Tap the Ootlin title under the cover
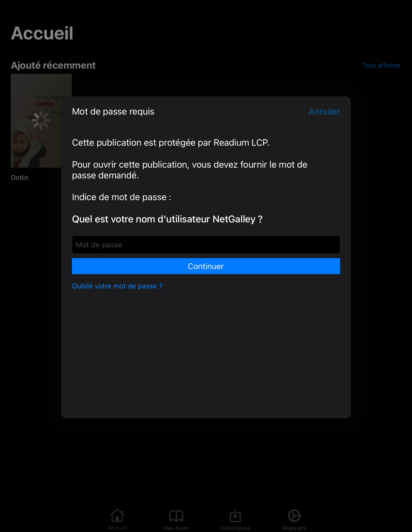412x532 pixels. [20, 178]
